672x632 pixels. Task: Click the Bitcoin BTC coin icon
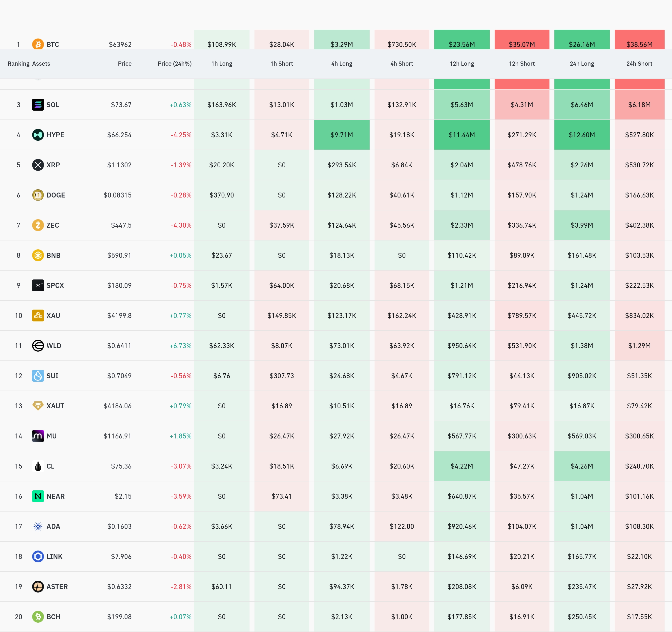[x=38, y=44]
